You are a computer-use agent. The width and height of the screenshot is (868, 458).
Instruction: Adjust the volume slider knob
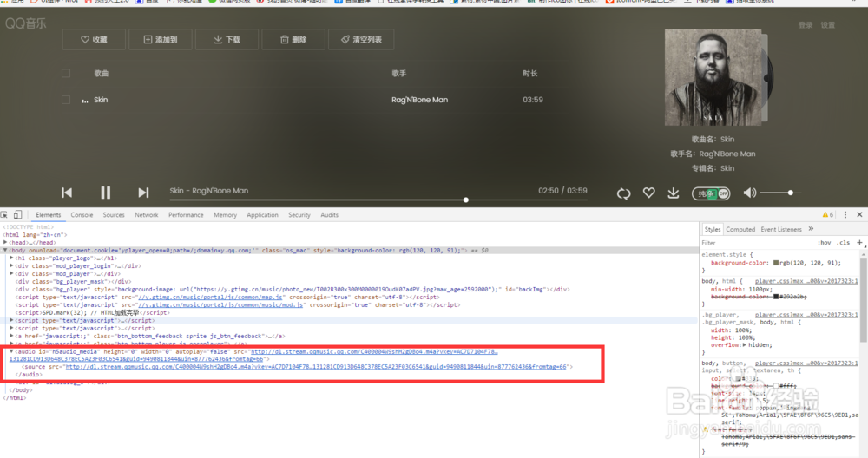791,193
